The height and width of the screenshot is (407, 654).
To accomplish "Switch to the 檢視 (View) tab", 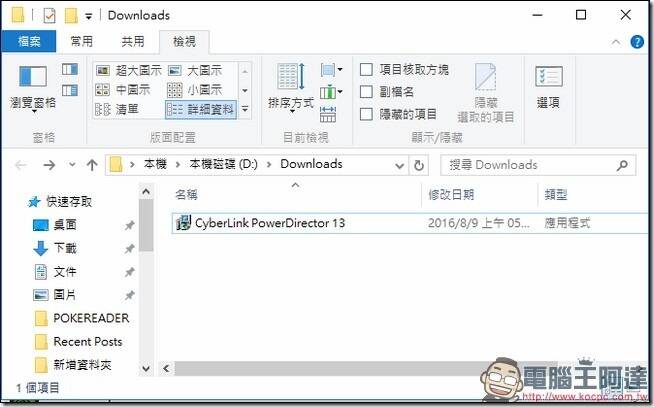I will tap(184, 41).
